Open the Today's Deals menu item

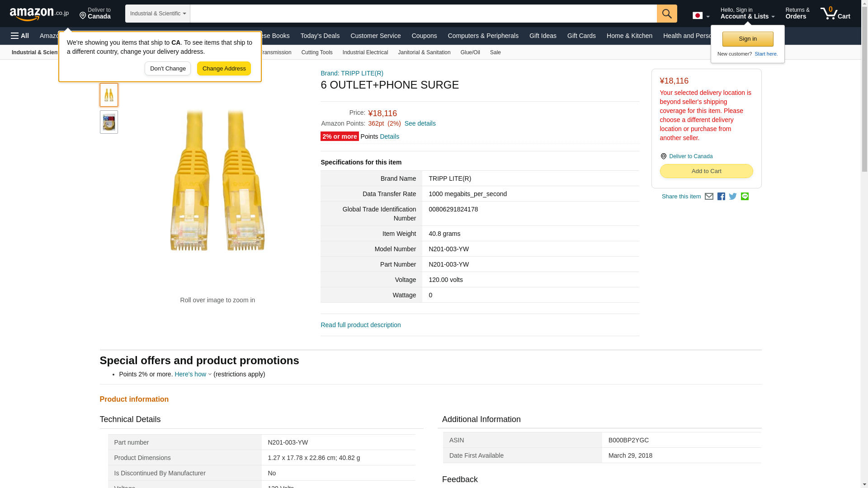coord(320,36)
